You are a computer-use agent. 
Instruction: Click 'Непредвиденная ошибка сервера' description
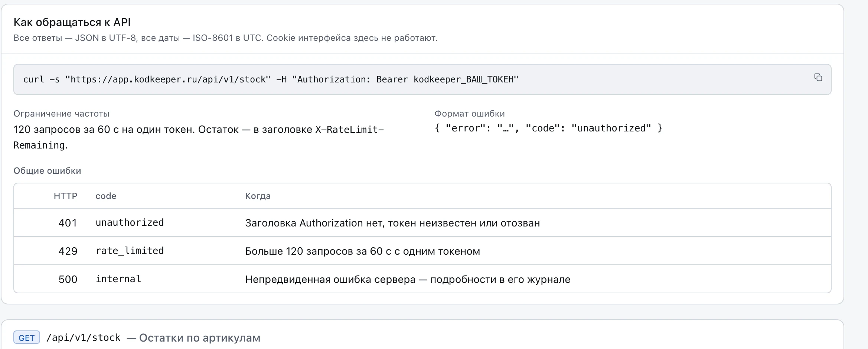click(x=408, y=279)
